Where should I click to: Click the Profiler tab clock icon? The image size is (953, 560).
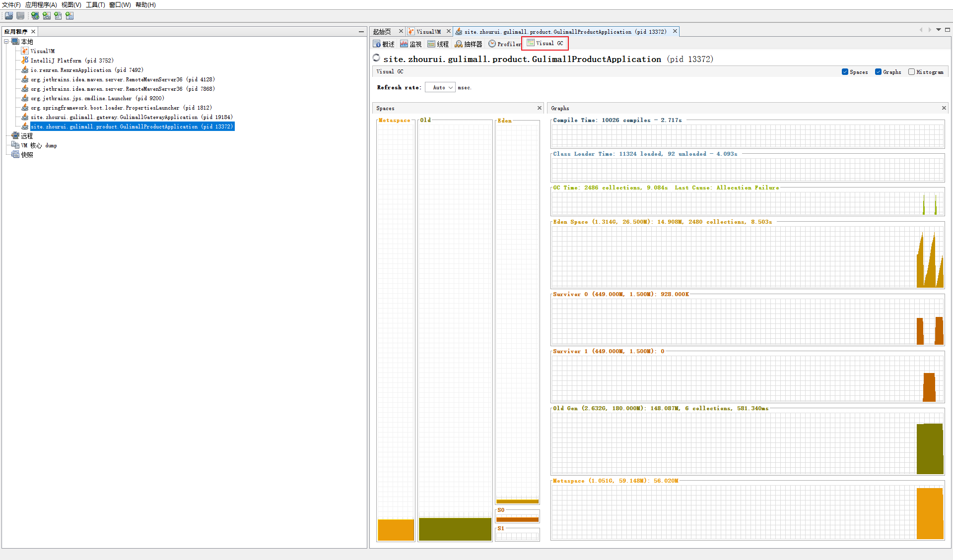(x=492, y=44)
